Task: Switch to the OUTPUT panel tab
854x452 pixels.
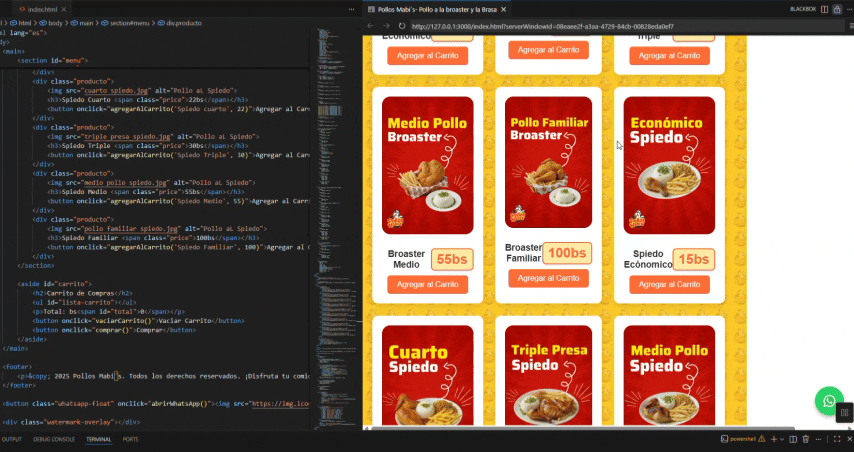Action: coord(11,439)
